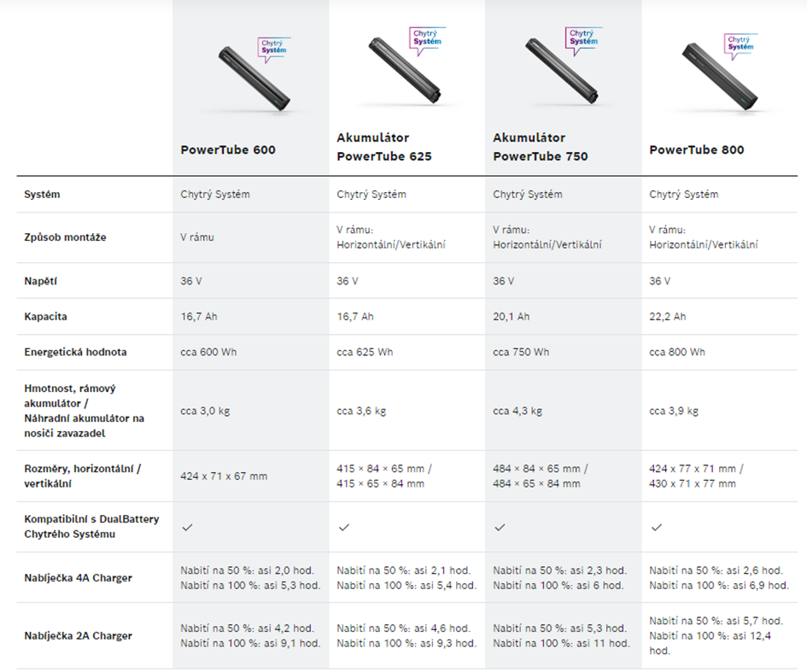This screenshot has width=807, height=672.
Task: Open the Akumulátor PowerTube 625 heading
Action: point(384,147)
